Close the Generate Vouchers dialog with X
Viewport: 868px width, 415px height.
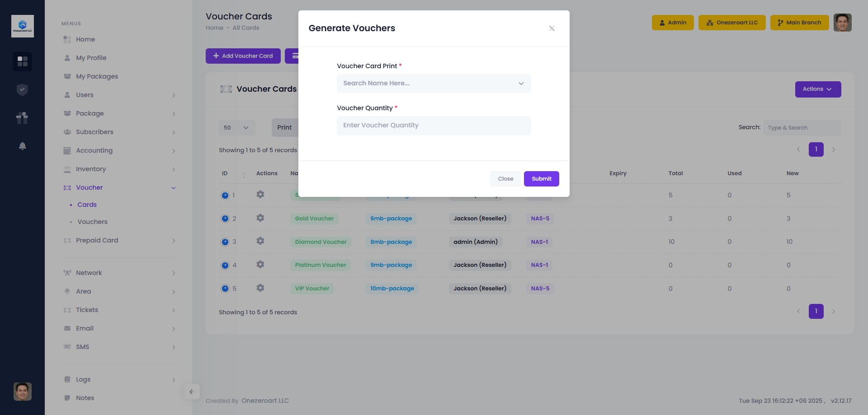coord(552,28)
